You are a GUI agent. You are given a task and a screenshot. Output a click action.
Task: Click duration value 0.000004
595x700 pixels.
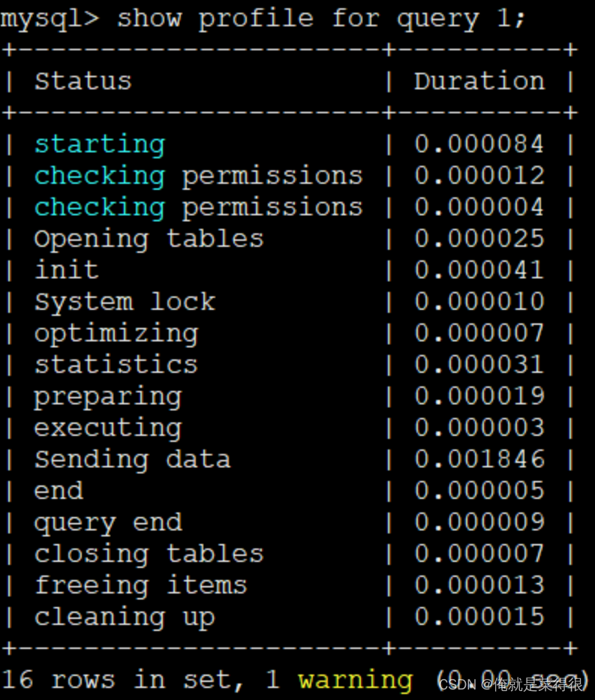click(479, 206)
